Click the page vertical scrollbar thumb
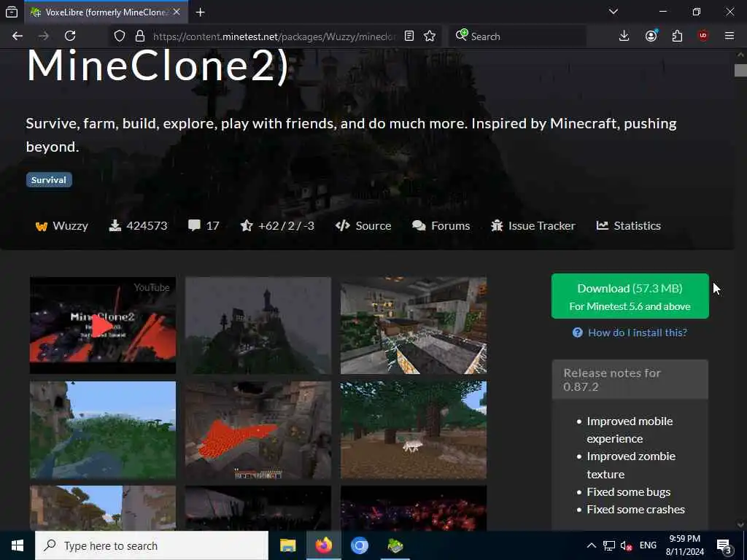The image size is (747, 560). [x=740, y=71]
